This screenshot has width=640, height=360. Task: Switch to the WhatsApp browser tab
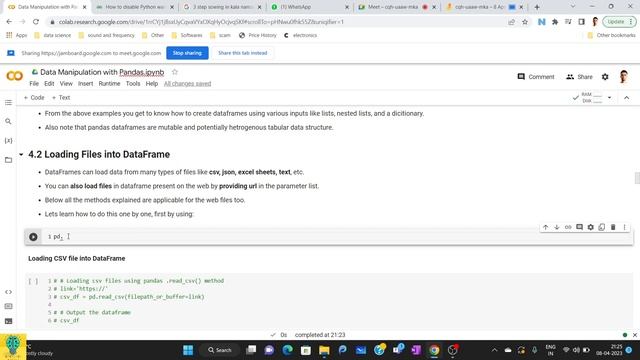310,7
